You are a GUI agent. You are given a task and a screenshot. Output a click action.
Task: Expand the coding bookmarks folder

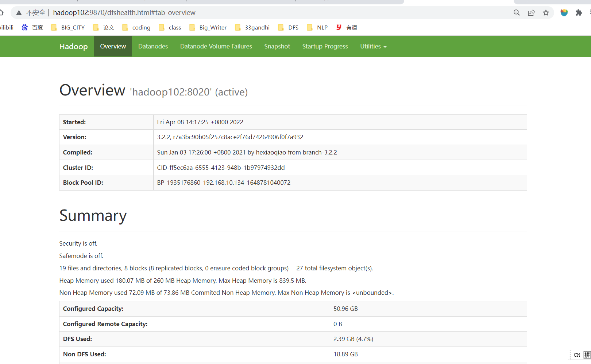point(136,27)
